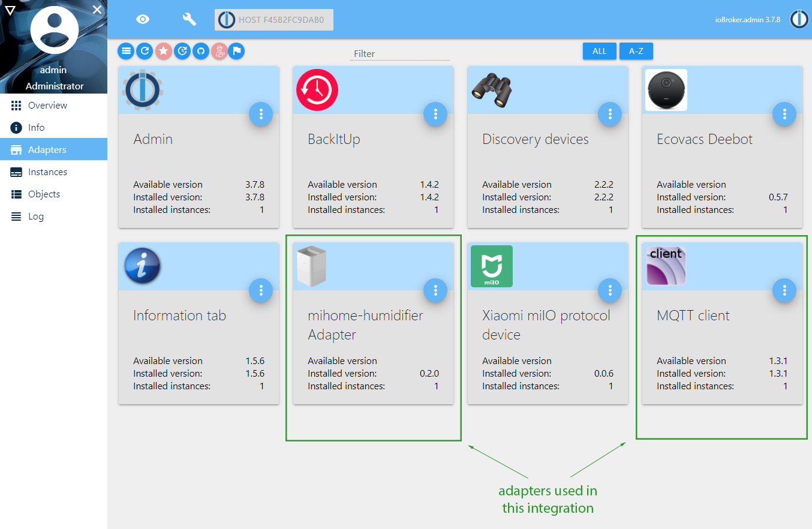Viewport: 812px width, 529px height.
Task: Open the mihome-humidifier three-dot menu
Action: [435, 290]
